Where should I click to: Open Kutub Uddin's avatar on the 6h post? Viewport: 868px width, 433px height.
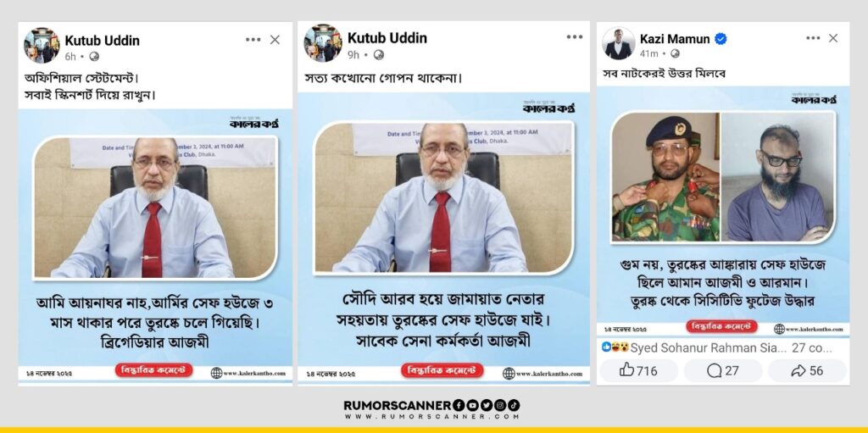coord(42,46)
